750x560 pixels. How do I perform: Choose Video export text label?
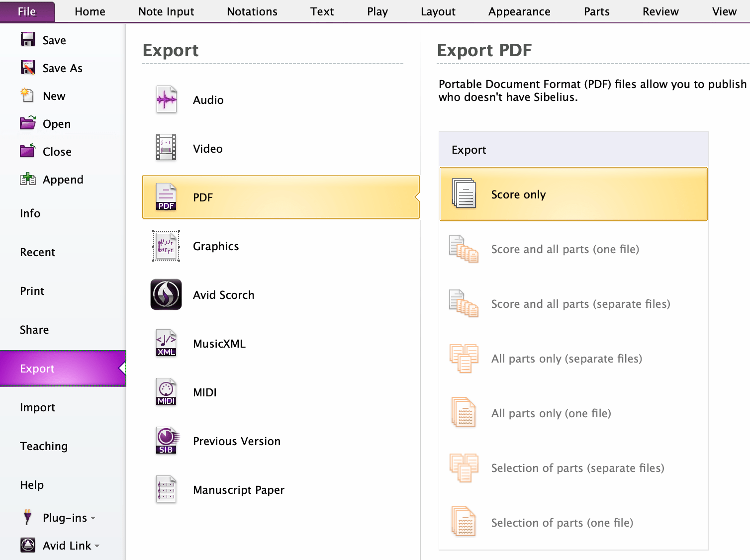[208, 149]
